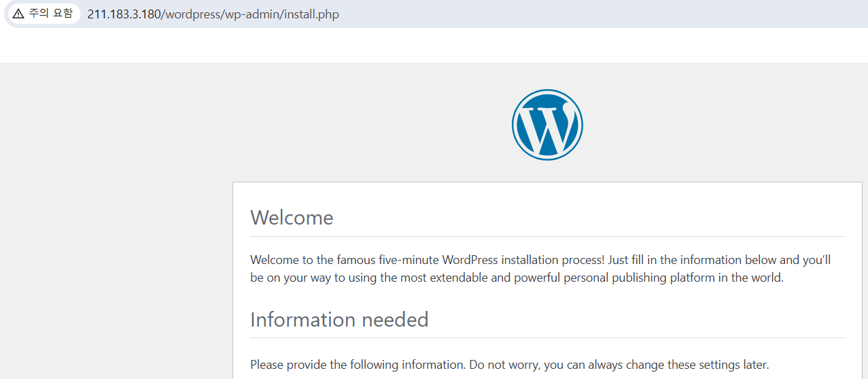This screenshot has height=379, width=868.
Task: Select the URL 211.183.3.180/wordpress/wp-admin/install.php in the address bar
Action: tap(213, 14)
